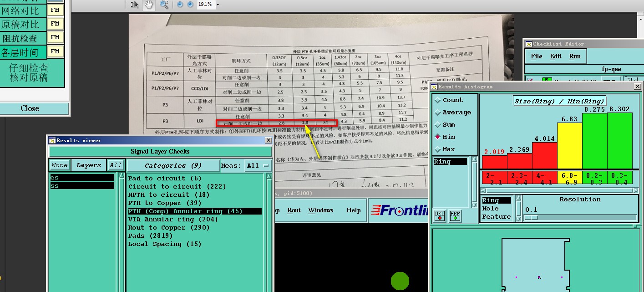This screenshot has width=644, height=292.
Task: Click the Layers header button
Action: (x=88, y=165)
